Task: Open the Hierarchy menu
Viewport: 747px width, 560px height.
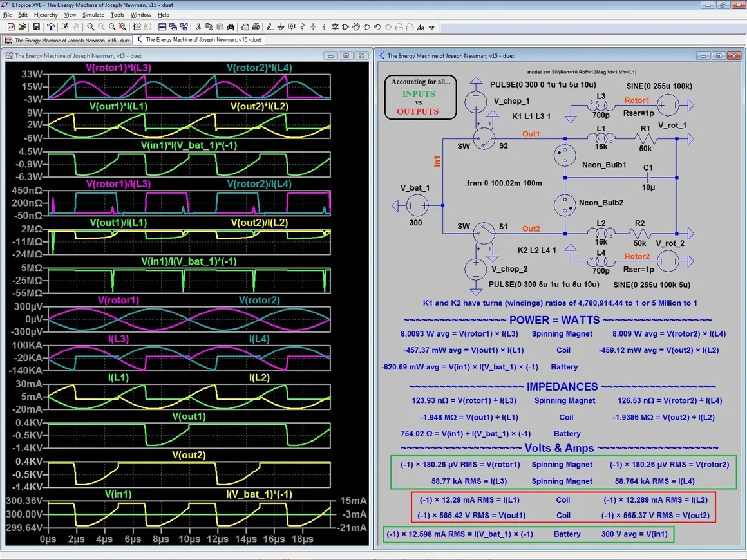Action: pyautogui.click(x=46, y=15)
